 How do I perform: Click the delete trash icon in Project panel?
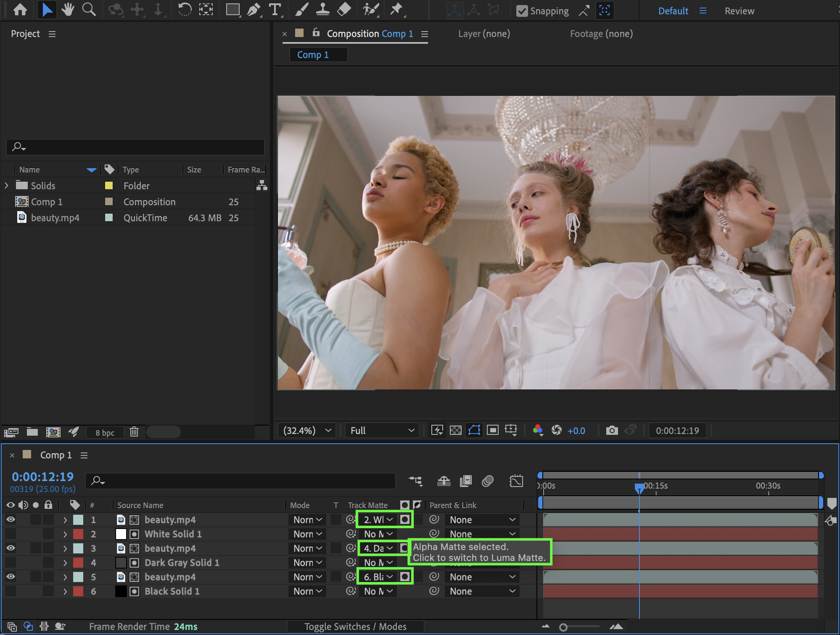134,432
